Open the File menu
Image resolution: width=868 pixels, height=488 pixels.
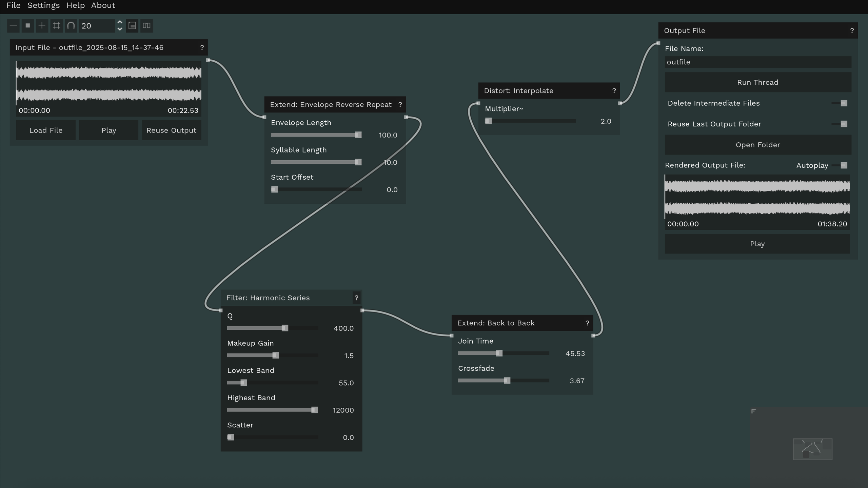pos(13,5)
